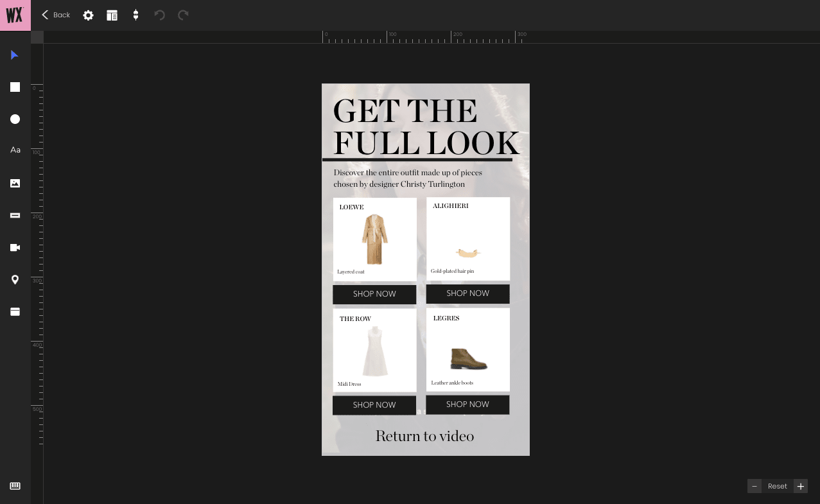Image resolution: width=820 pixels, height=504 pixels.
Task: Zoom in with the plus button
Action: pyautogui.click(x=801, y=486)
